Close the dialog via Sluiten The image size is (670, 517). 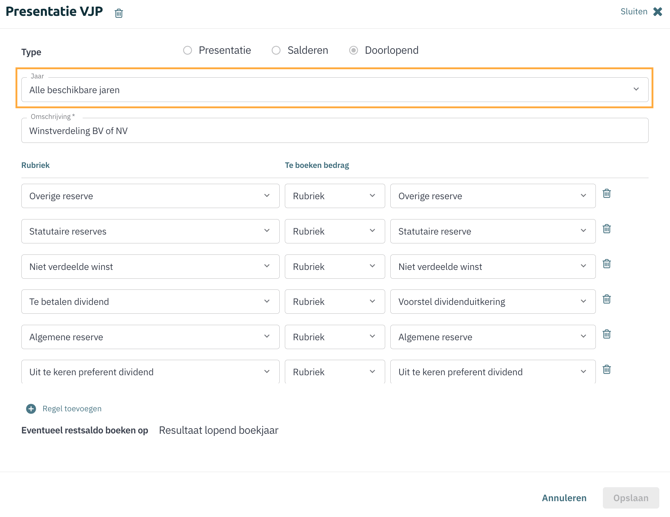(x=641, y=12)
